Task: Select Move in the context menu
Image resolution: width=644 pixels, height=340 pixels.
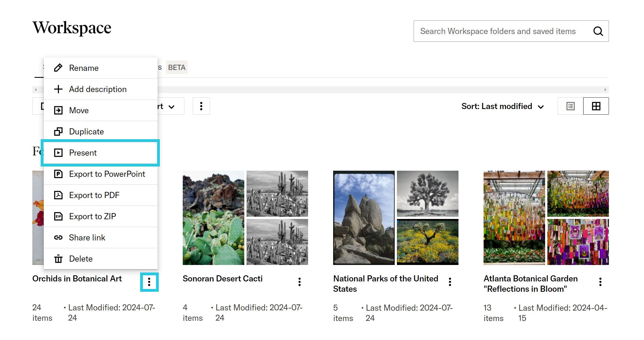Action: [101, 110]
